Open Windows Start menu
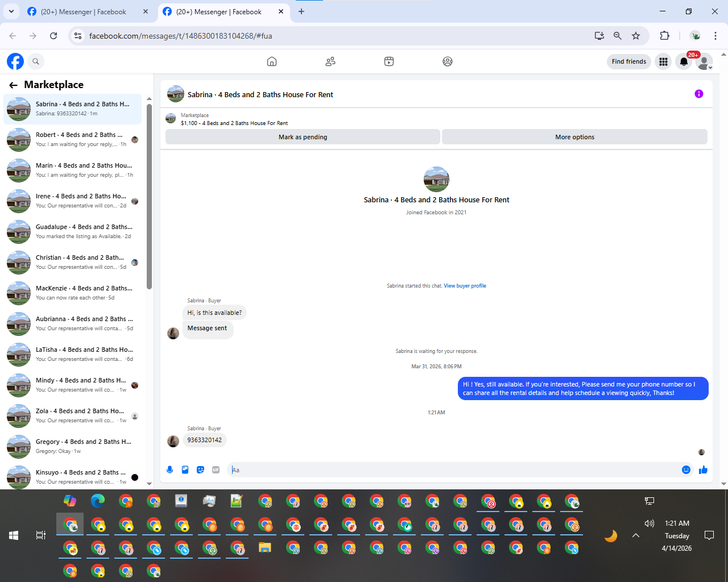728x582 pixels. (x=14, y=535)
